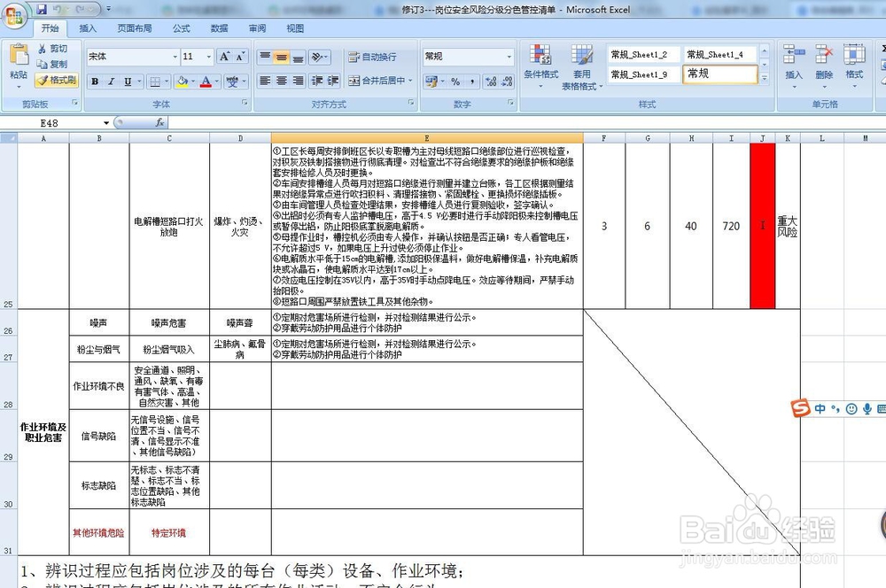Click the fx insert function button

click(159, 122)
